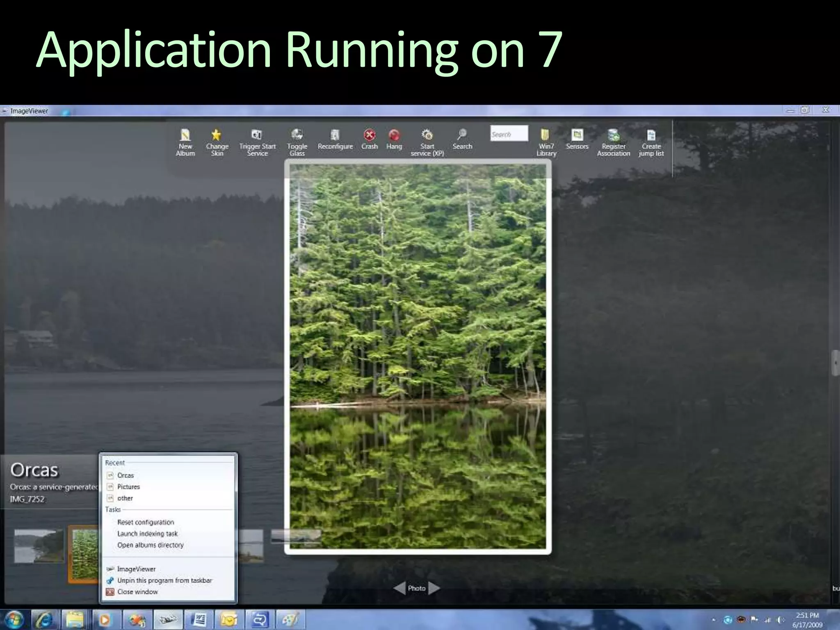This screenshot has width=840, height=630.
Task: Select first lake thumbnail in strip
Action: (39, 546)
